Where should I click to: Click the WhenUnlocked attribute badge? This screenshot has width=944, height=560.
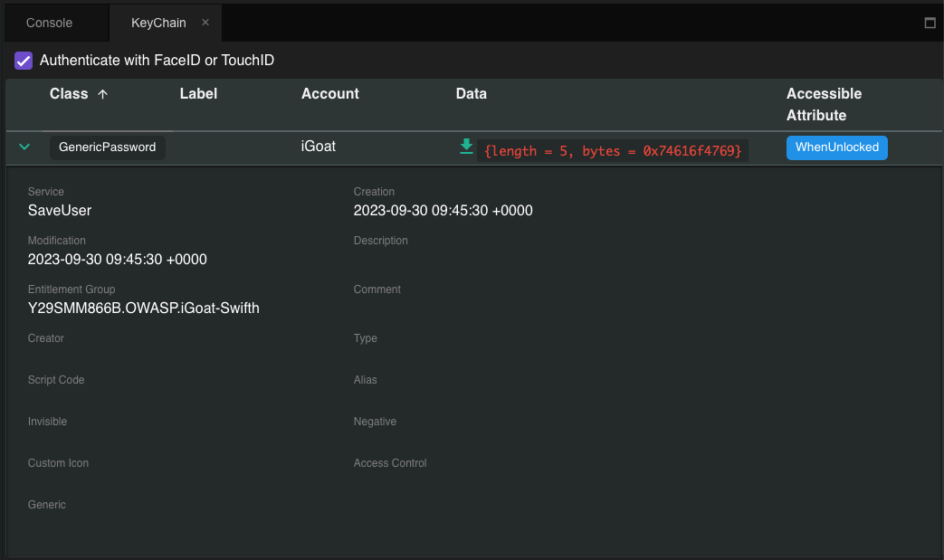pyautogui.click(x=836, y=147)
